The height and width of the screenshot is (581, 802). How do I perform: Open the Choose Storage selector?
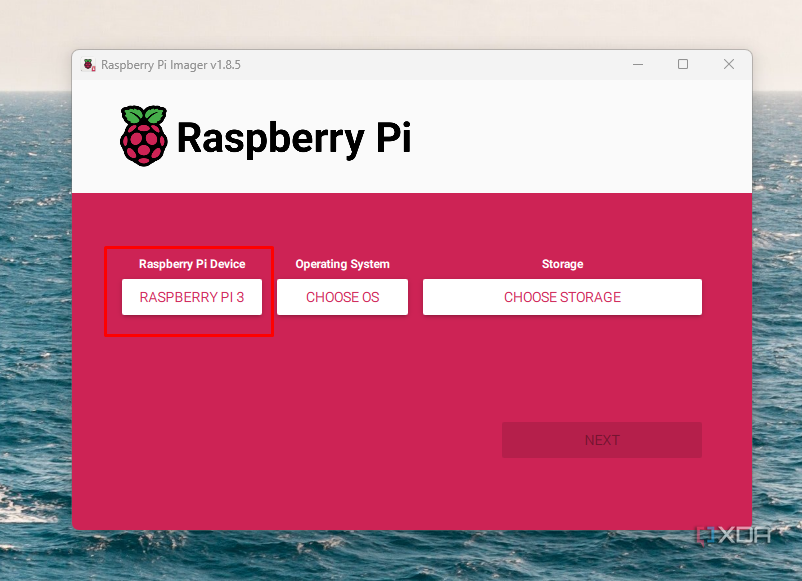click(x=562, y=297)
